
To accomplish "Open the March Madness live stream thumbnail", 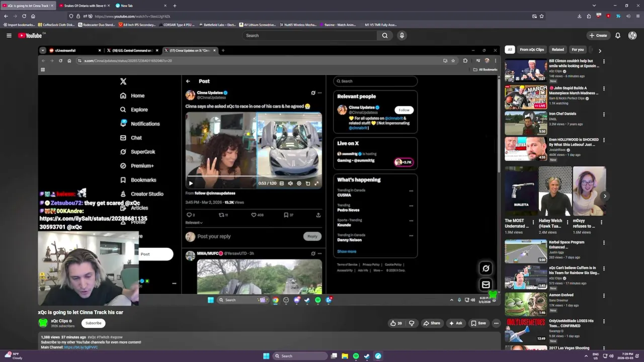I will pos(526,97).
